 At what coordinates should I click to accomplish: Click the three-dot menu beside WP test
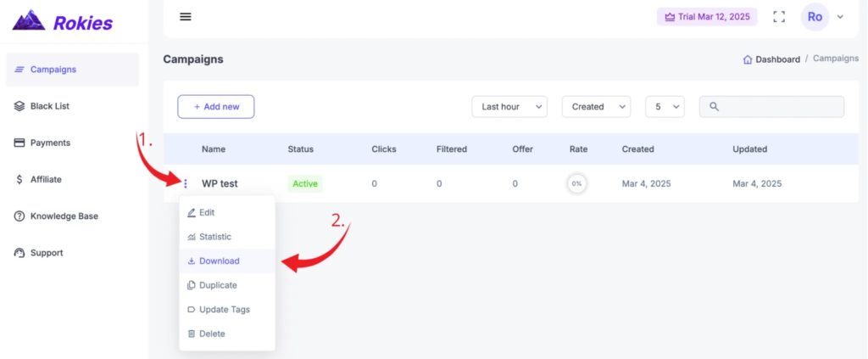coord(186,183)
